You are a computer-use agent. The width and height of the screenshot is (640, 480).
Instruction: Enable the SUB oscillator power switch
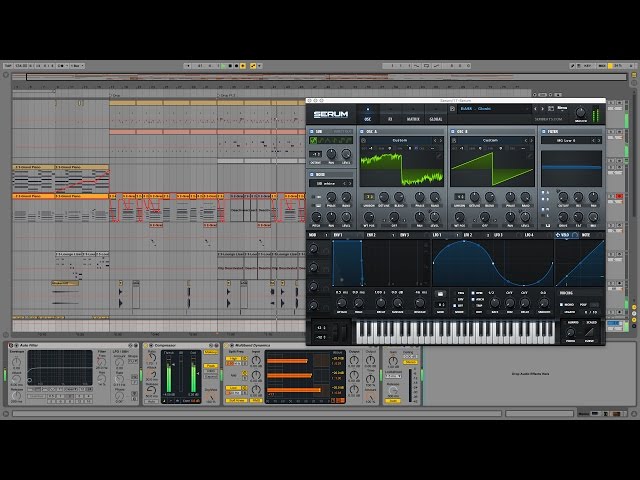[x=311, y=131]
